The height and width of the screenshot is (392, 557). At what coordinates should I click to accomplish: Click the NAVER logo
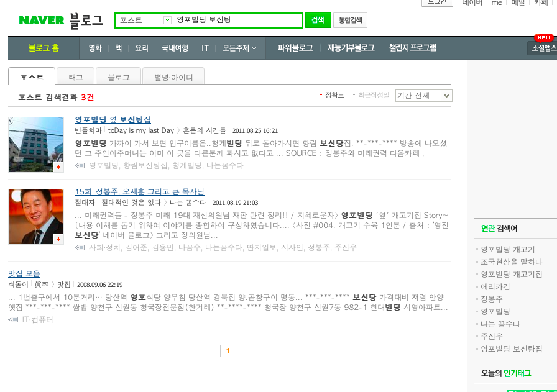tap(42, 21)
